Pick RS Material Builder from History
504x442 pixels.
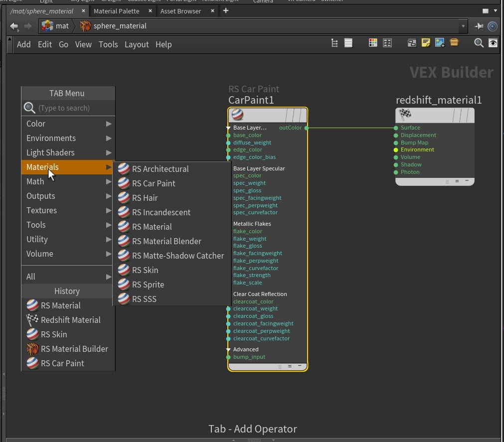[x=68, y=349]
